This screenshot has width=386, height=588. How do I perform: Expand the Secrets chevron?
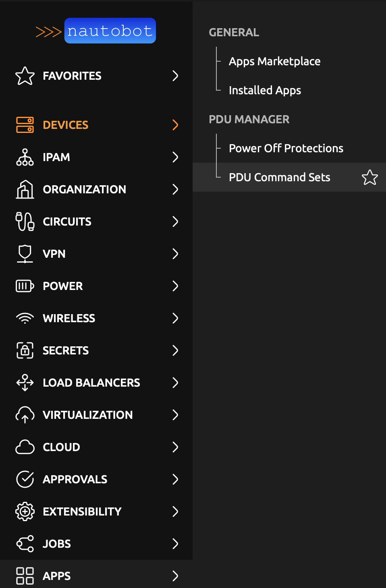click(175, 350)
